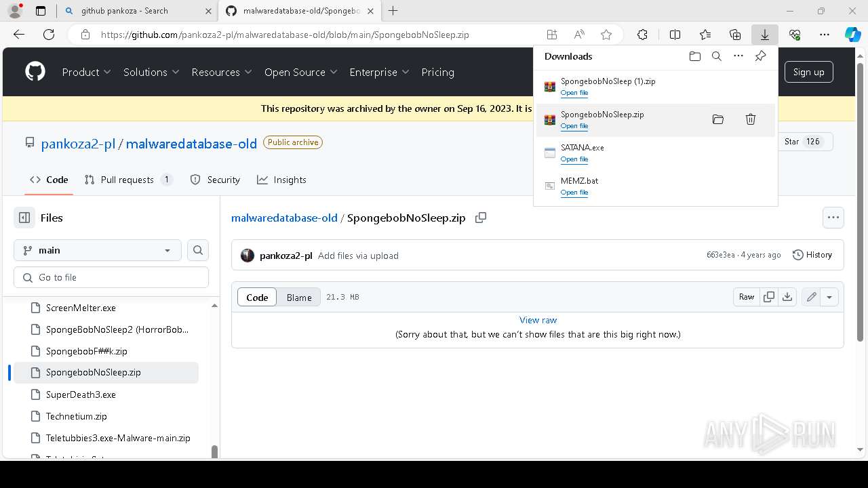Screen dimensions: 868x488
Task: Show SpongebobNoSleep.zip in folder
Action: (x=718, y=119)
